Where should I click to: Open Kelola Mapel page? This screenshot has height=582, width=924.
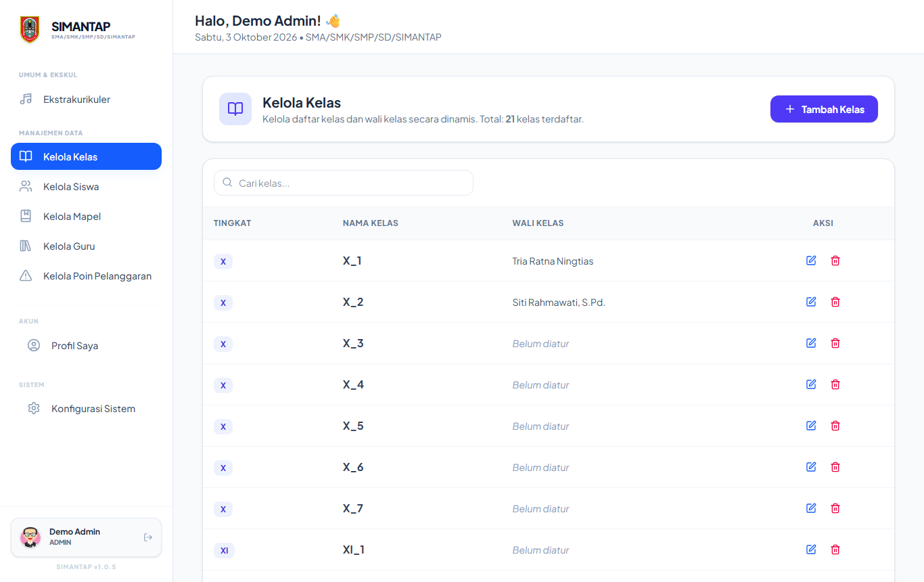86,216
